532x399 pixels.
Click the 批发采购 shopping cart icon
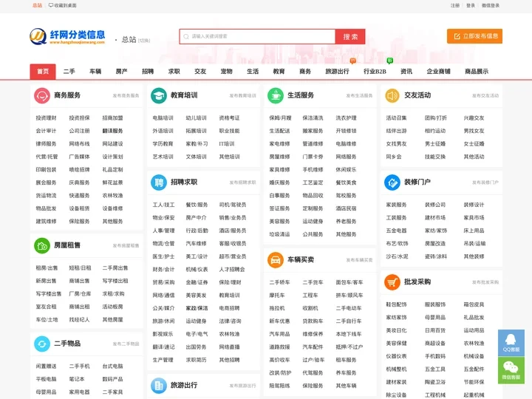coord(392,282)
